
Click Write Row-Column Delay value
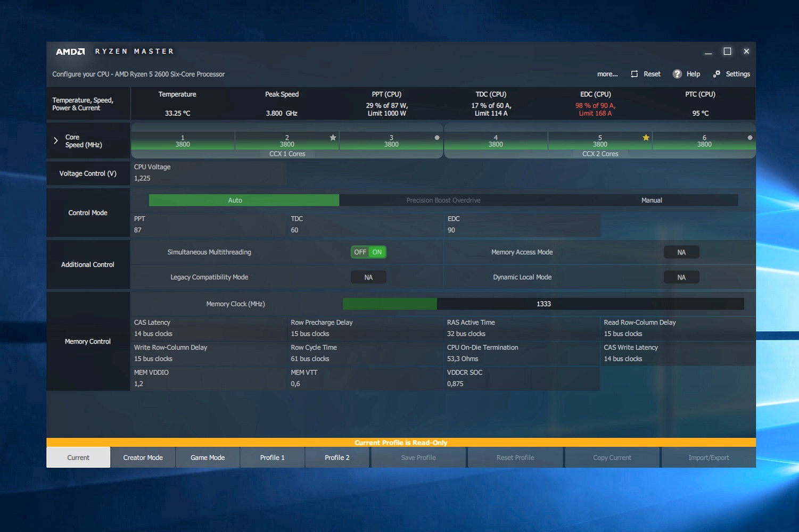point(153,359)
